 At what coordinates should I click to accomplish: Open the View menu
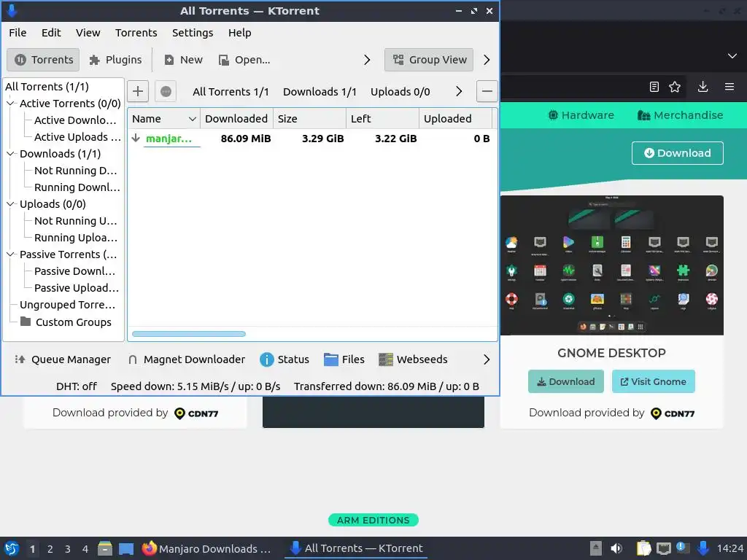point(88,32)
